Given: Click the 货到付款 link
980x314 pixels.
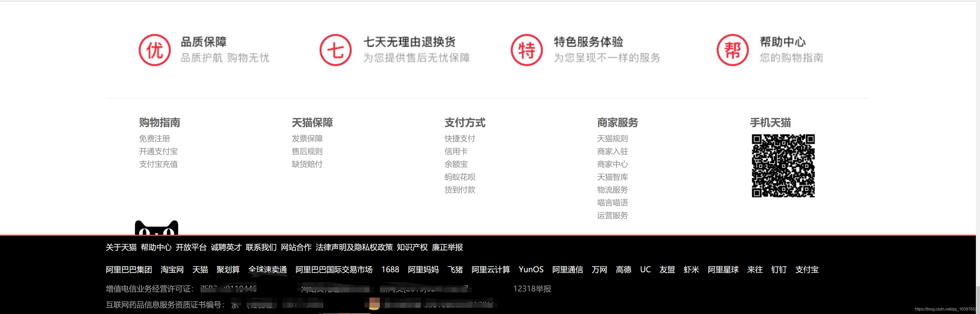Looking at the screenshot, I should [x=460, y=190].
